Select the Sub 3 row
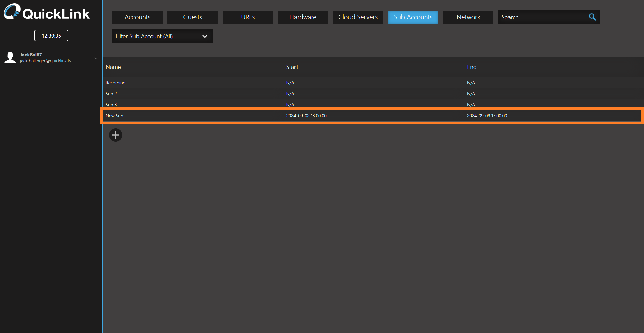The image size is (644, 333). point(111,105)
